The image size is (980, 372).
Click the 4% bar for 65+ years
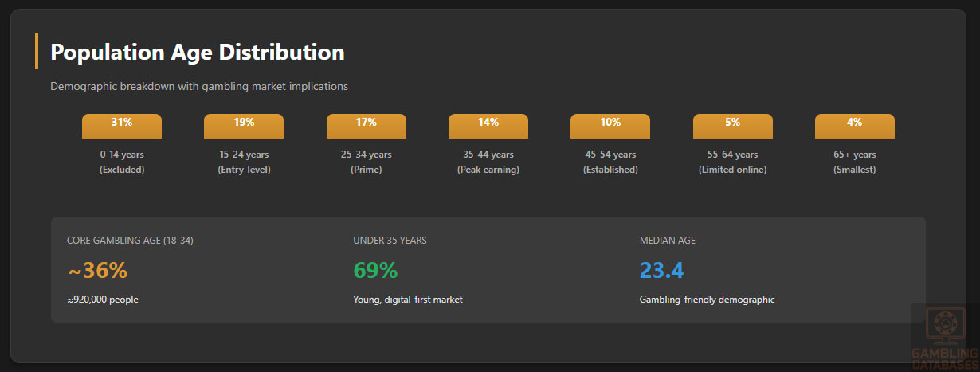pos(854,126)
